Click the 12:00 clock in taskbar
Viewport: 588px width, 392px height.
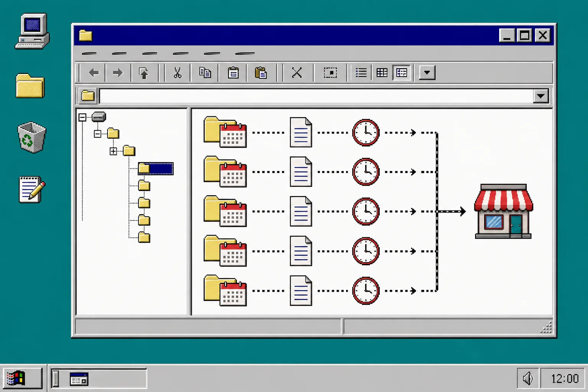[565, 379]
